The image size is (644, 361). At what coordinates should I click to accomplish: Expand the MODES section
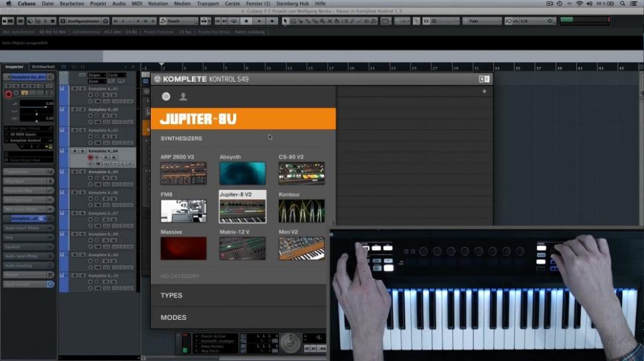173,317
